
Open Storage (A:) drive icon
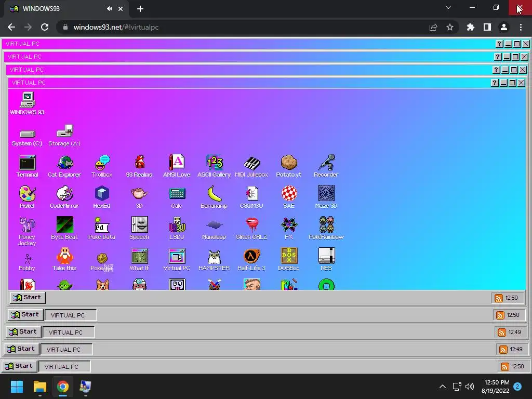(64, 136)
